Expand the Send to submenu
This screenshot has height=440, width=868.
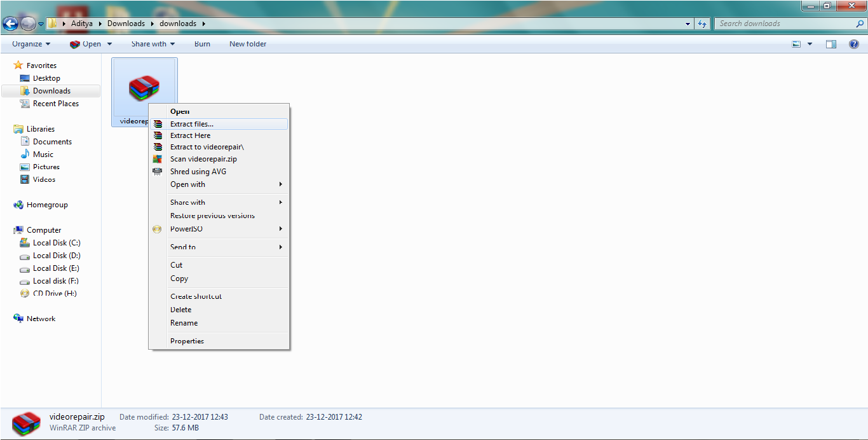point(219,247)
